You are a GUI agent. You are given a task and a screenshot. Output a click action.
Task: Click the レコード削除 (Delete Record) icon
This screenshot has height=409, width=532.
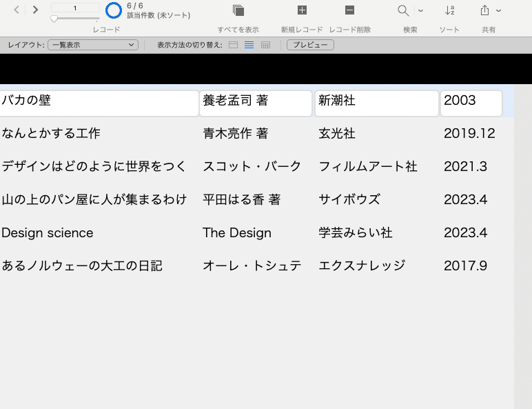(350, 10)
